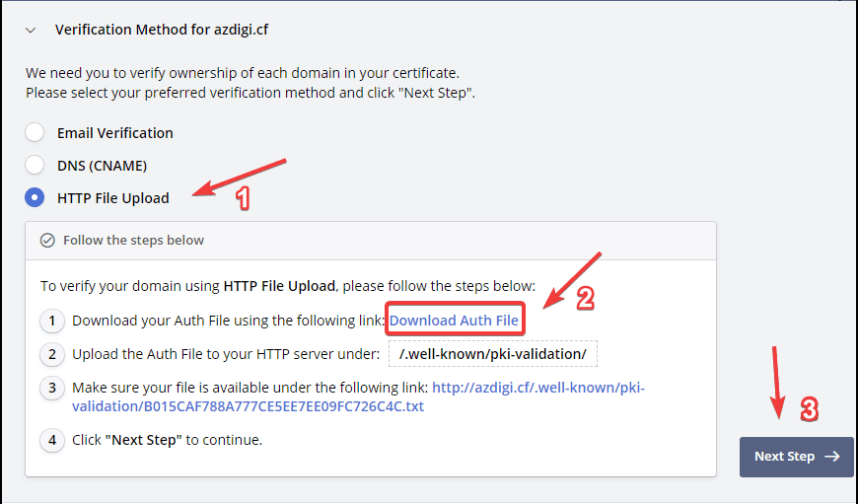Click the red number 3 annotation
The image size is (858, 504).
(x=809, y=409)
